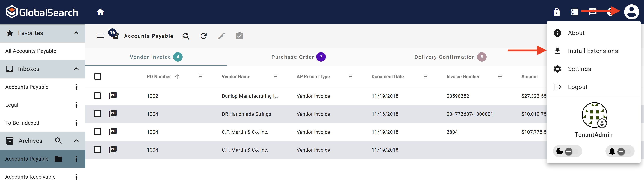Select Install Extensions from user menu

pos(592,51)
